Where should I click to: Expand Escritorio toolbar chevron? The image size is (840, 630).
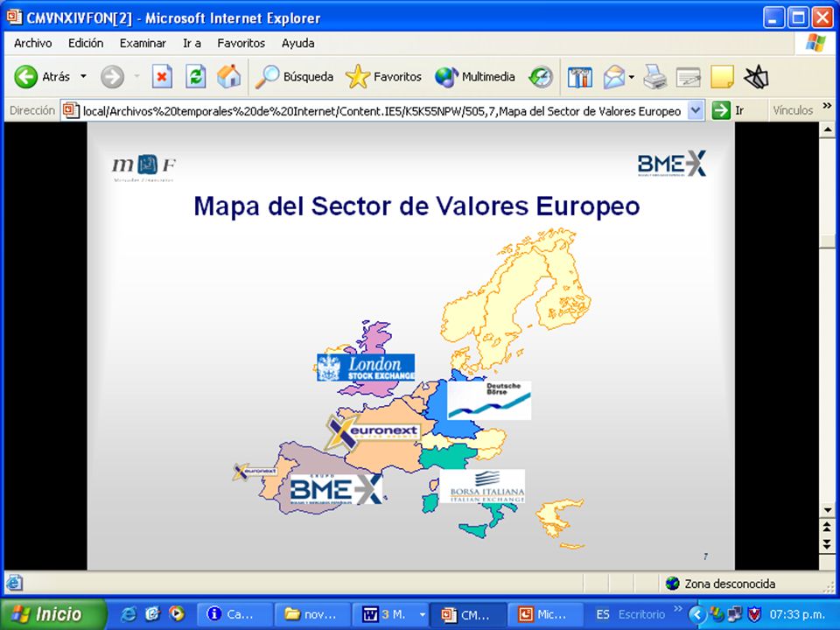pos(678,610)
